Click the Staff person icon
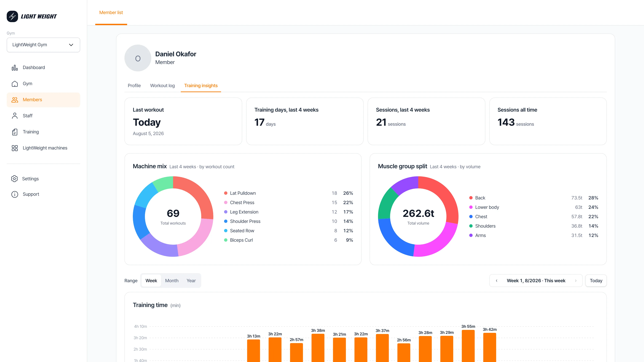This screenshot has width=644, height=362. pyautogui.click(x=15, y=116)
